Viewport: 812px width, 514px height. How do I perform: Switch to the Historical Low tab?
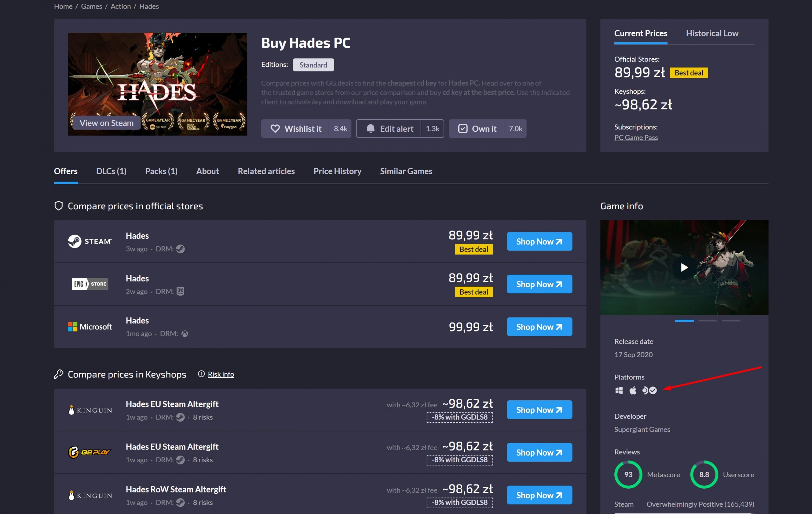(x=712, y=33)
